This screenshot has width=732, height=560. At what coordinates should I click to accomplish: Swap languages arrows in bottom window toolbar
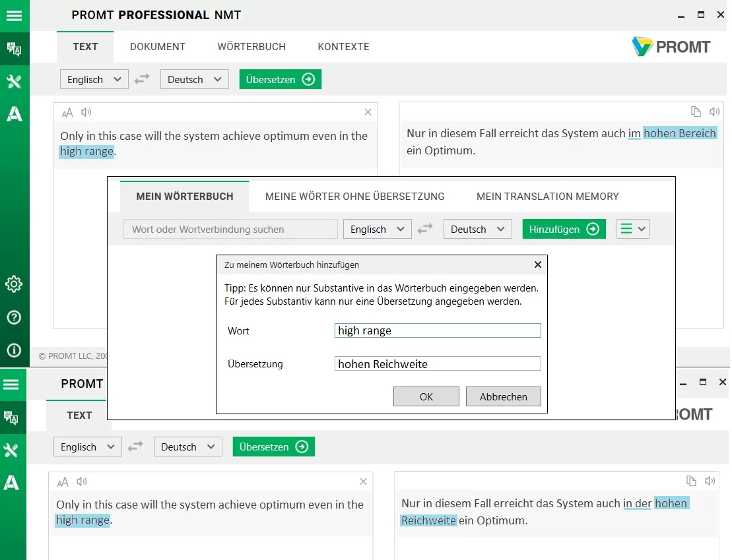pos(135,447)
